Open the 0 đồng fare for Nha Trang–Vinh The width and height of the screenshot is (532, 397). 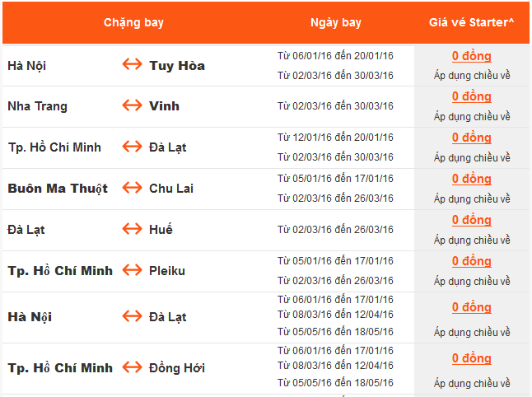click(x=472, y=96)
